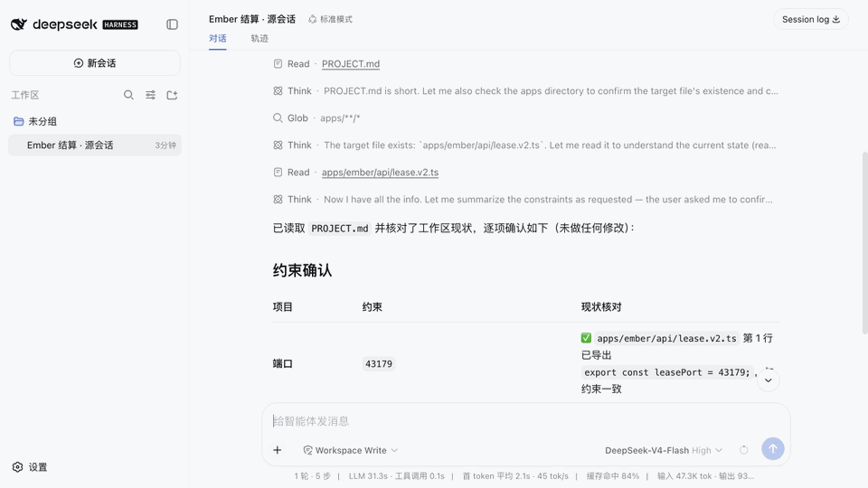Click the 现状核对 column header

pos(601,307)
